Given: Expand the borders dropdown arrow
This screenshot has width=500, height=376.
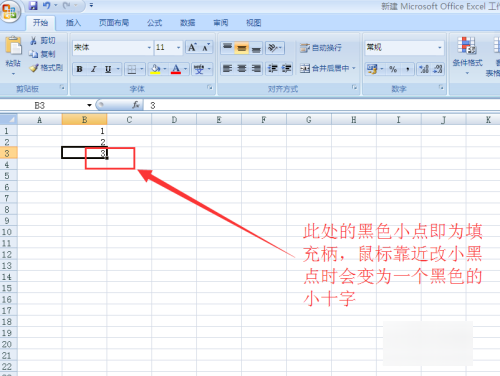Looking at the screenshot, I should pyautogui.click(x=142, y=69).
